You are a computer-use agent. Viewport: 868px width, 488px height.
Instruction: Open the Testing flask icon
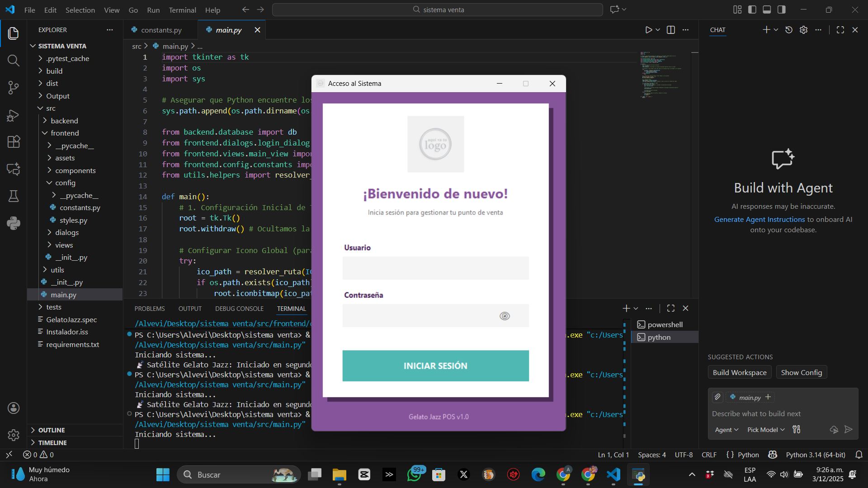13,196
